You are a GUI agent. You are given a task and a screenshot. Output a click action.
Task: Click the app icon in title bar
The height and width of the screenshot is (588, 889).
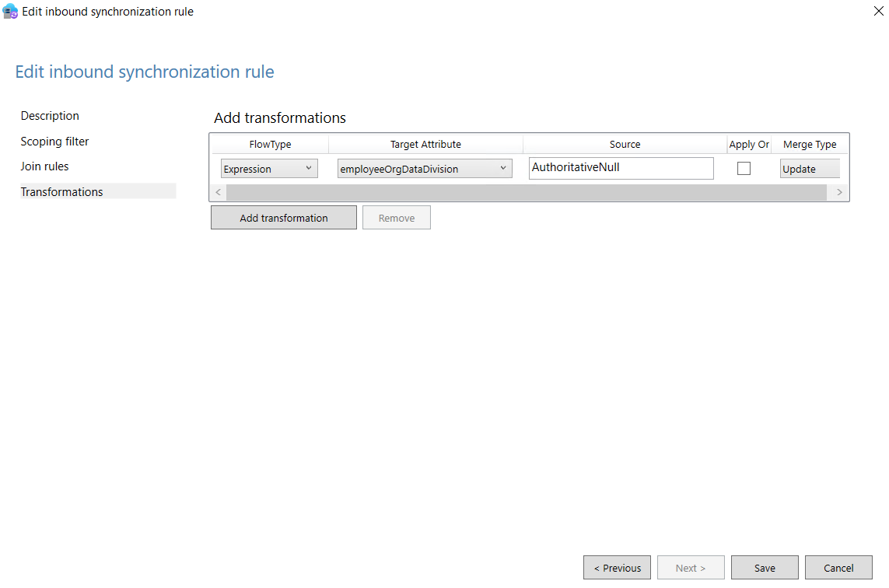[x=11, y=12]
